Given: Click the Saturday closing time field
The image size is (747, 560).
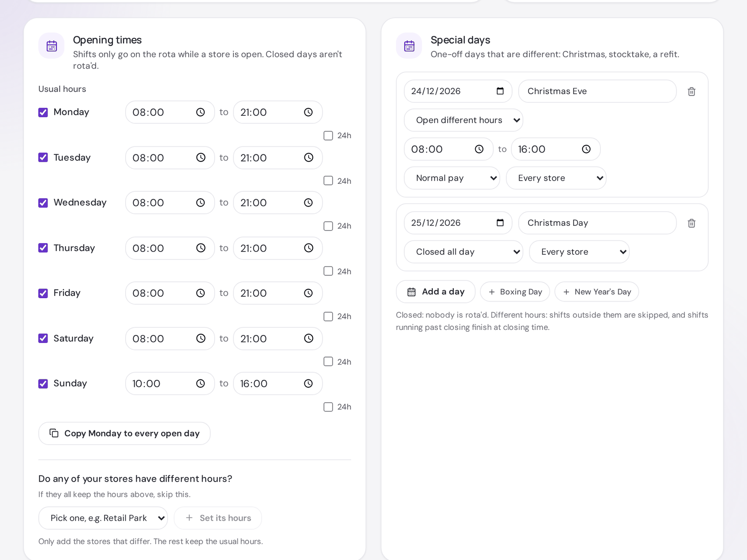Looking at the screenshot, I should (278, 339).
